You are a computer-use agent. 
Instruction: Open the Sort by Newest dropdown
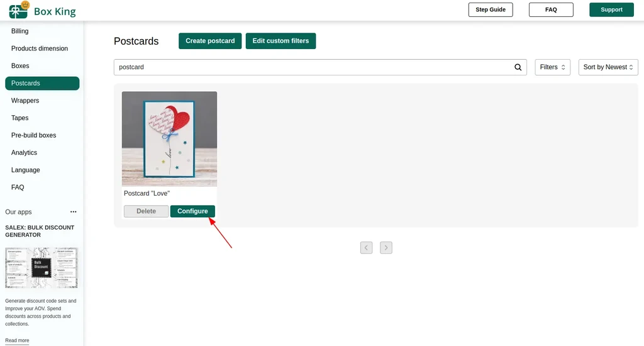coord(608,67)
